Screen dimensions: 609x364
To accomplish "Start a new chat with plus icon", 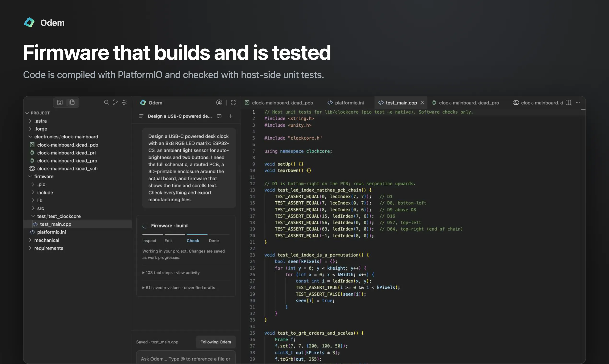I will pyautogui.click(x=231, y=116).
